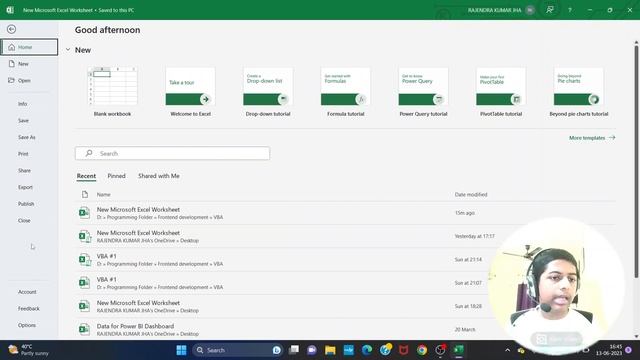Open the Print page

coord(23,154)
